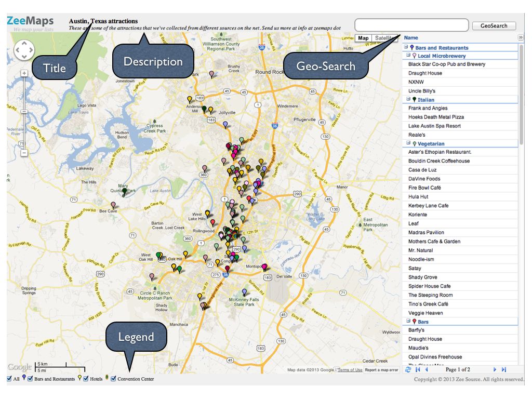The height and width of the screenshot is (399, 532).
Task: Click the dark green marker at Mary Quinlan Park
Action: point(125,192)
